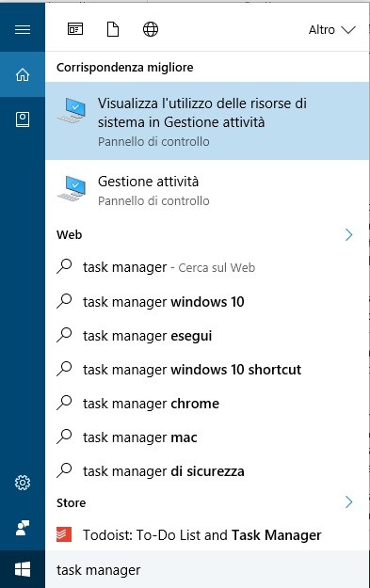Screen dimensions: 370x588
Task: Select suggestion task manager windows 10
Action: (207, 301)
